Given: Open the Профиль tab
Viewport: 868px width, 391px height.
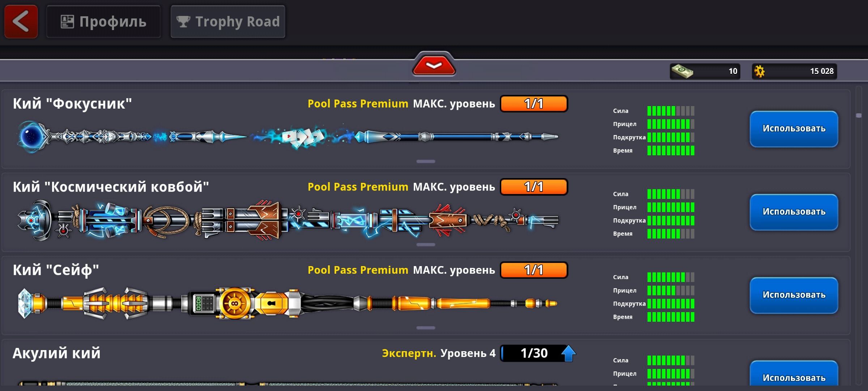Looking at the screenshot, I should click(x=103, y=22).
